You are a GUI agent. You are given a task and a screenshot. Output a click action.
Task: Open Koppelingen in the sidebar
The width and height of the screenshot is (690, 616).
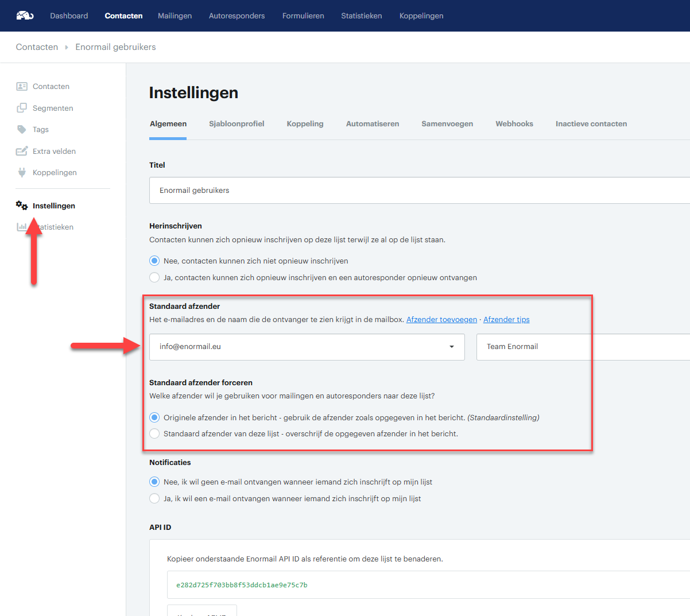55,172
